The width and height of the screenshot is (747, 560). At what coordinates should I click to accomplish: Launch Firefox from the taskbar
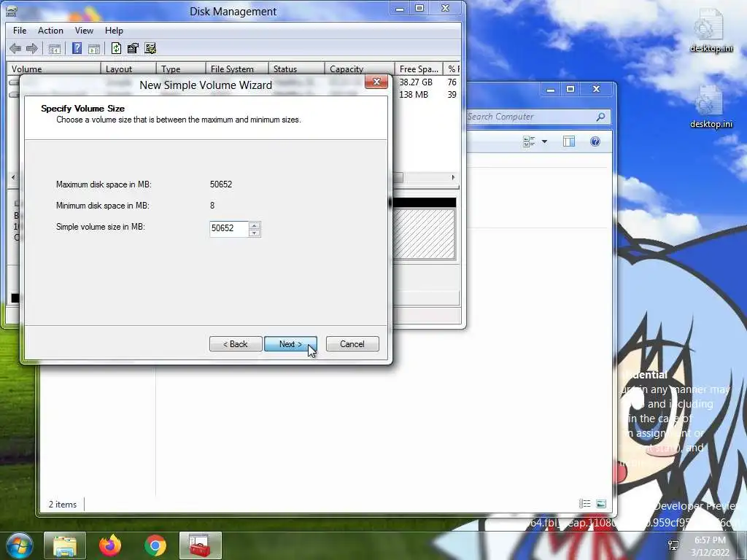coord(110,545)
